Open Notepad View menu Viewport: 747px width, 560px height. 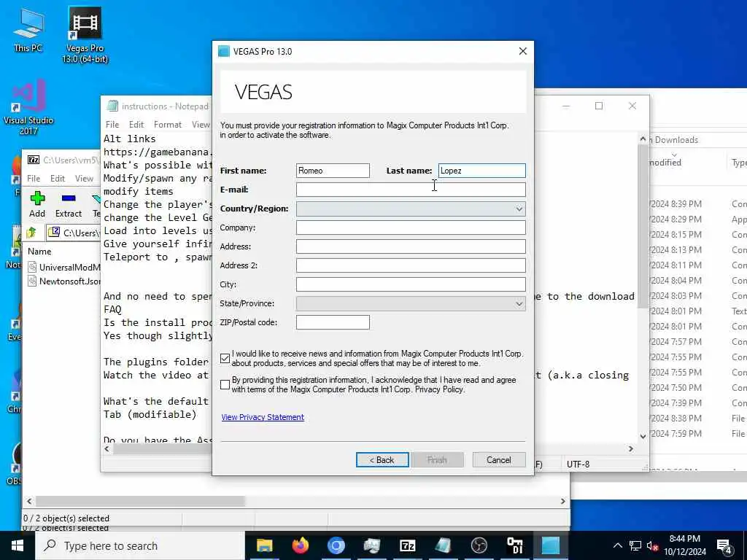pos(201,124)
